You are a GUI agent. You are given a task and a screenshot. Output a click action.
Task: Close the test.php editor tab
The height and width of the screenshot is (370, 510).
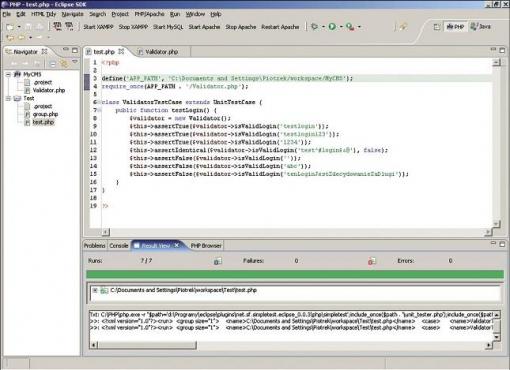tap(121, 51)
